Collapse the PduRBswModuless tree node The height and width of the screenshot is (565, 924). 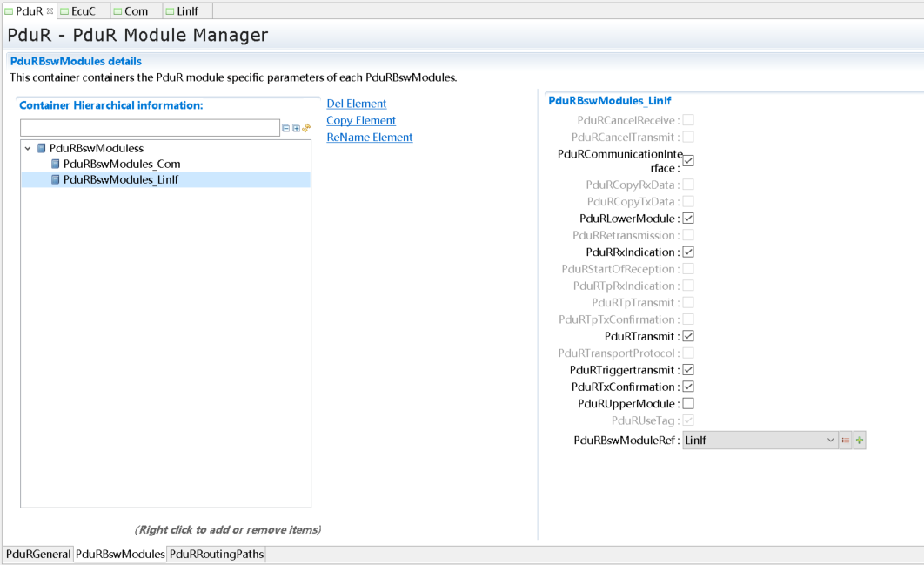pos(28,149)
